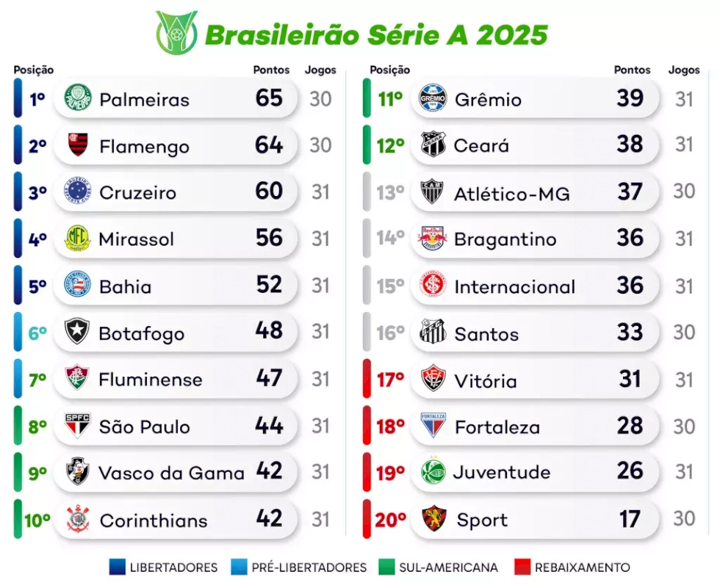Click the Brasileirão trophy logo in header
Viewport: 720px width, 588px height.
coord(176,33)
